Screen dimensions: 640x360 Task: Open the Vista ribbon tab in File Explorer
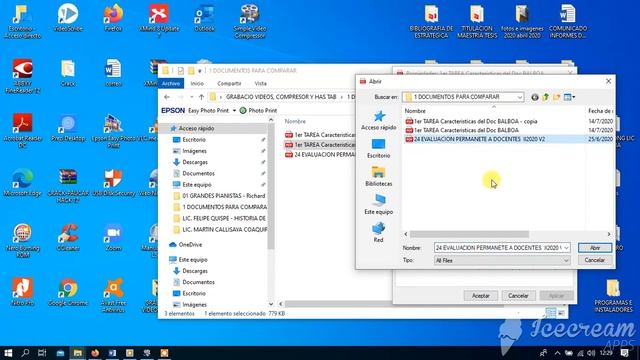tap(260, 83)
